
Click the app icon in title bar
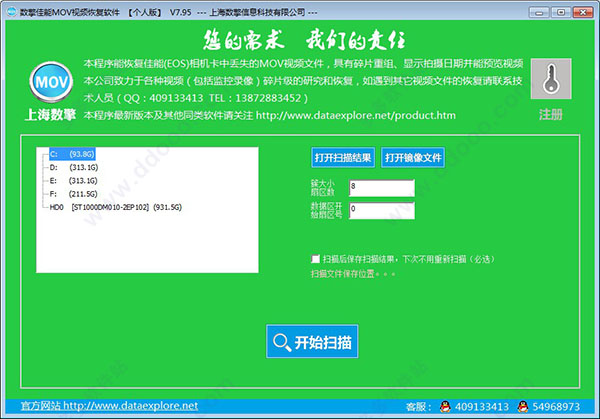pyautogui.click(x=11, y=12)
